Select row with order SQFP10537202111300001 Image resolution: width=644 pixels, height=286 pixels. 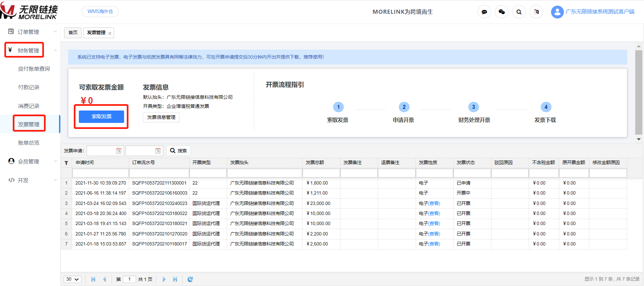[344, 183]
